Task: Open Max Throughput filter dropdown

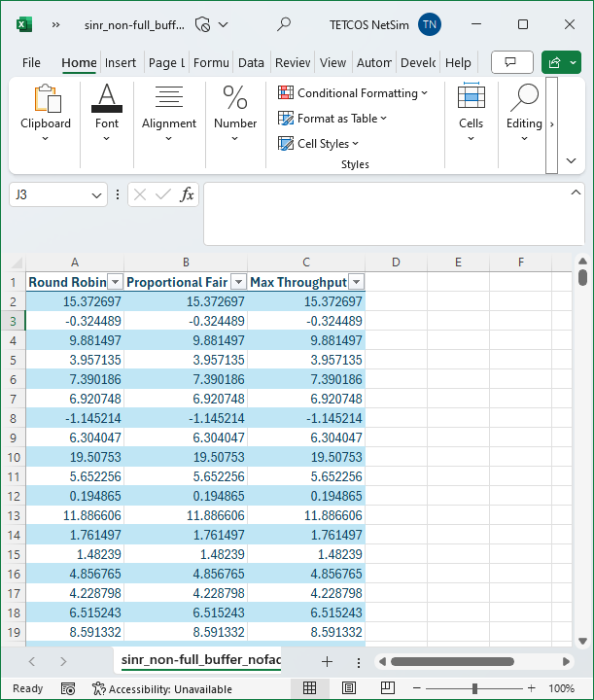Action: [x=356, y=282]
